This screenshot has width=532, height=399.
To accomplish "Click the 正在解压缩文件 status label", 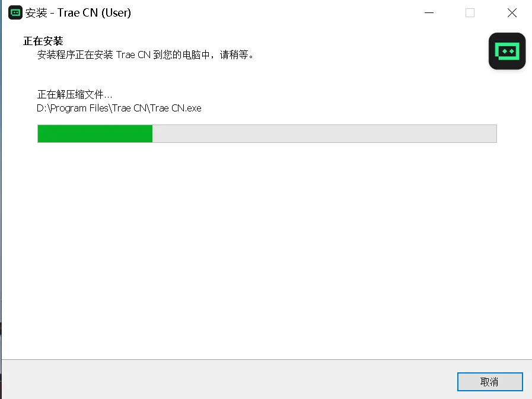I will pos(74,94).
